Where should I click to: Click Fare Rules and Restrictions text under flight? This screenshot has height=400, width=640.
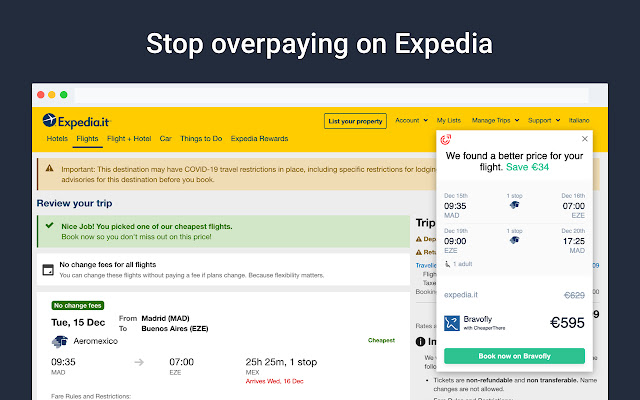pos(91,396)
